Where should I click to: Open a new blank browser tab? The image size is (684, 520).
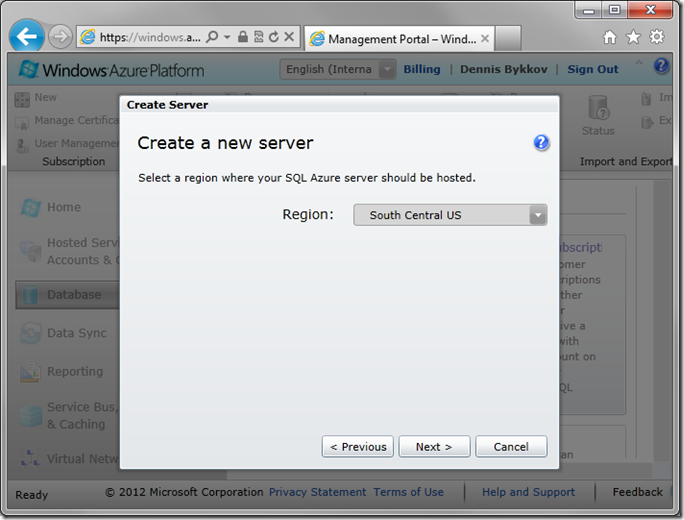coord(508,39)
